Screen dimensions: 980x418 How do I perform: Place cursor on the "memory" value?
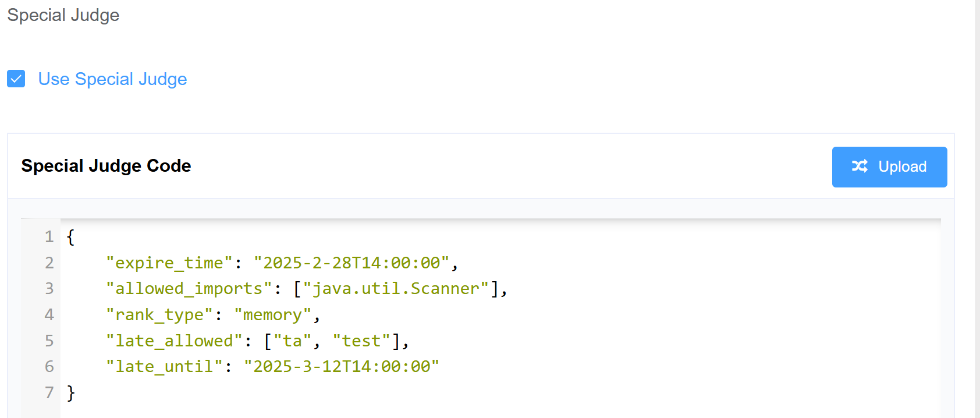pos(273,314)
